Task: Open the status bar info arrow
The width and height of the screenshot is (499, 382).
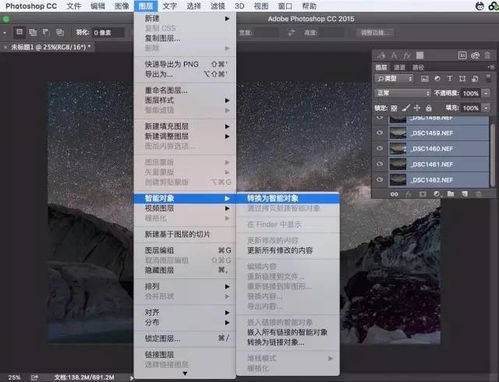Action: (132, 378)
